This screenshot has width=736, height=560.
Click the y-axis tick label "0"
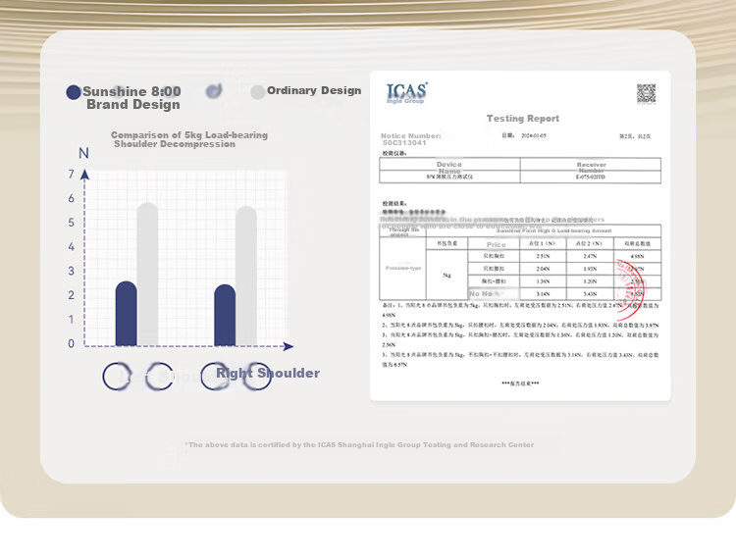71,343
